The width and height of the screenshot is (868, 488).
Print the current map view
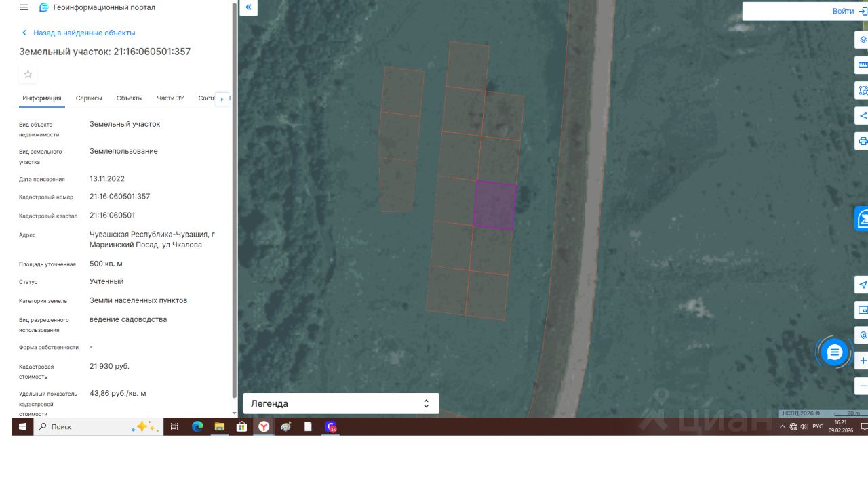(862, 141)
